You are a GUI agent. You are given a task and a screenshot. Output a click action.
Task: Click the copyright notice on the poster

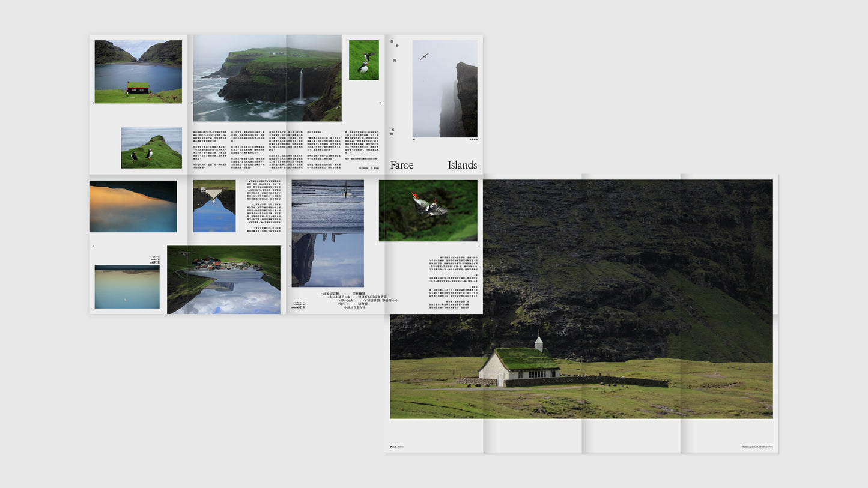[757, 447]
